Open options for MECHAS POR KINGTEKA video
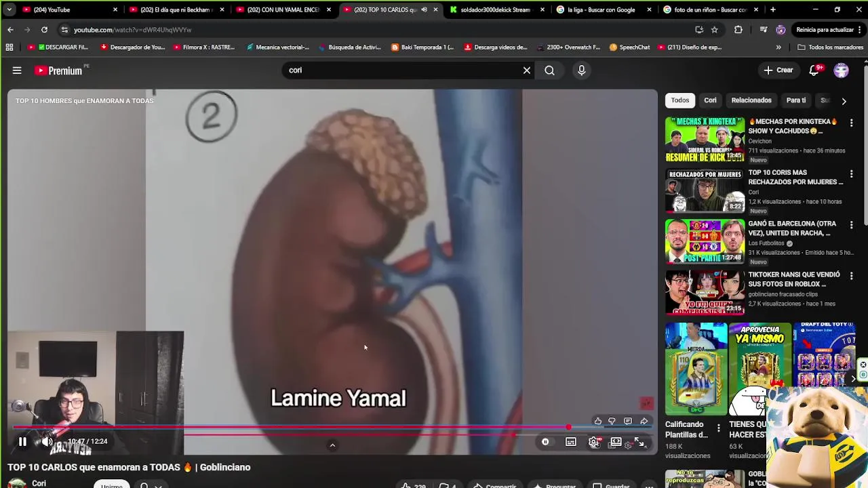868x488 pixels. click(851, 123)
